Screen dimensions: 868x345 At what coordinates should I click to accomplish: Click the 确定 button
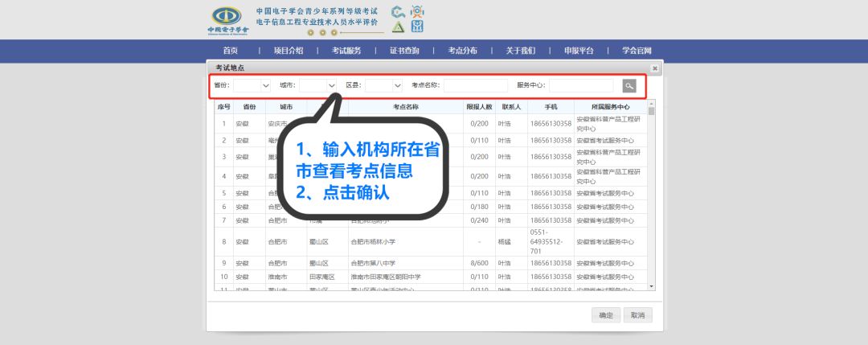tap(606, 315)
